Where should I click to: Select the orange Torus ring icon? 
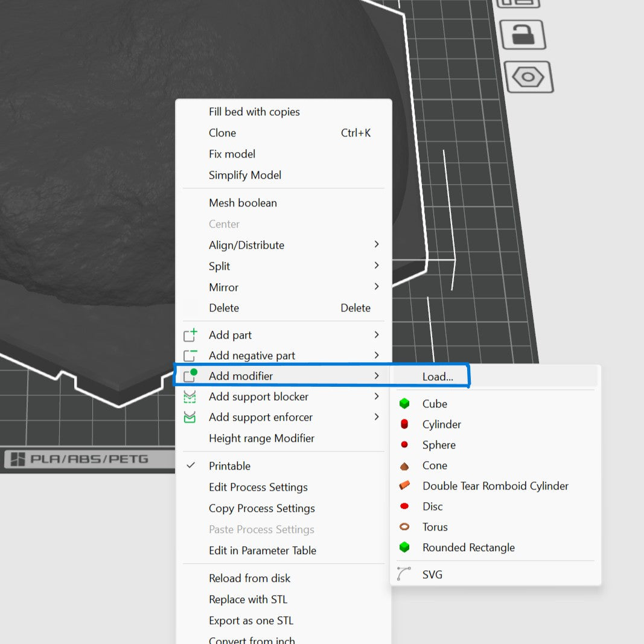tap(404, 527)
